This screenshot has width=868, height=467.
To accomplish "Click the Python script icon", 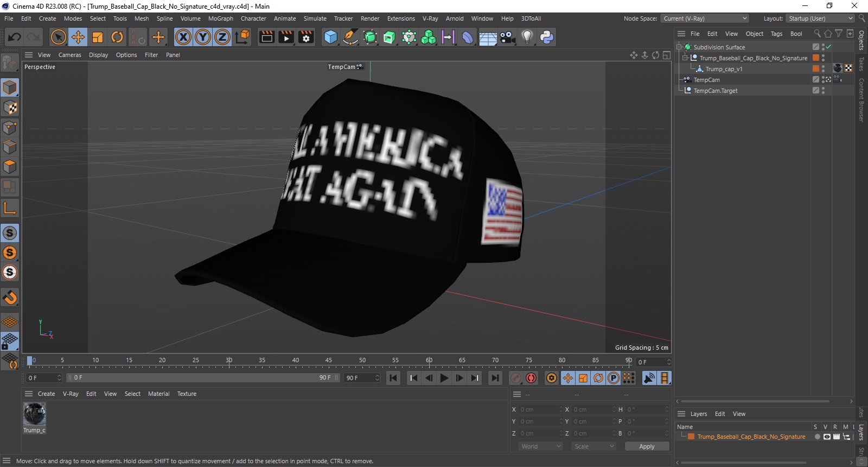I will [547, 37].
